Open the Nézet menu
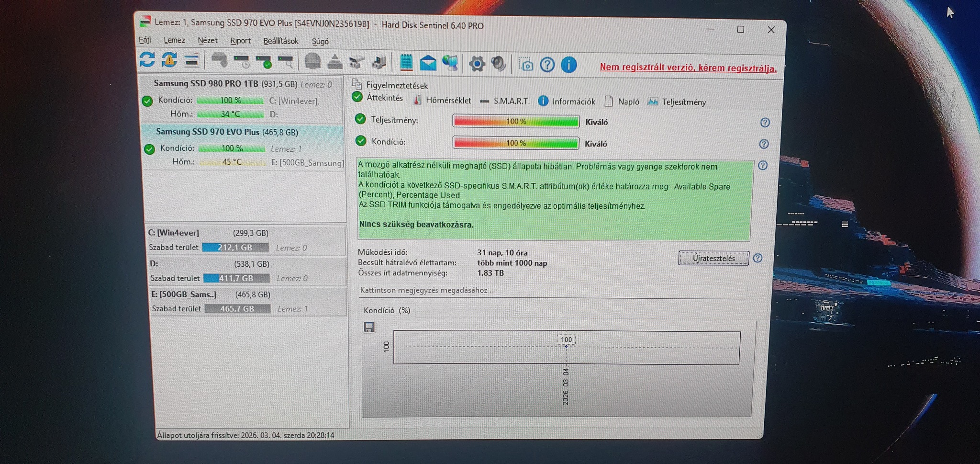Viewport: 980px width, 464px height. click(208, 41)
